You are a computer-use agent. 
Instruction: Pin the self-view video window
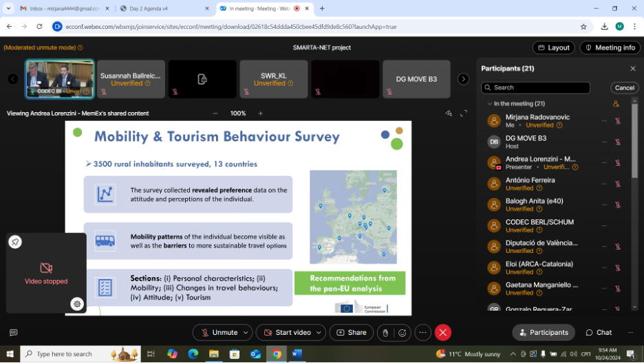15,242
